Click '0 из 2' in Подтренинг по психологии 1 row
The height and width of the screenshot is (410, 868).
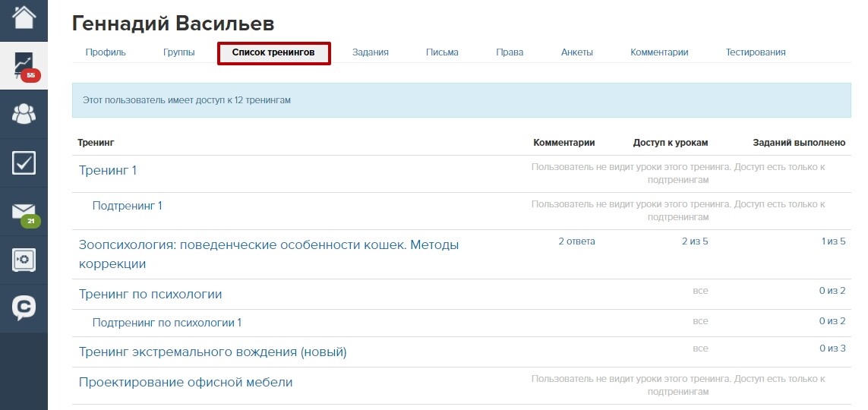tap(832, 321)
